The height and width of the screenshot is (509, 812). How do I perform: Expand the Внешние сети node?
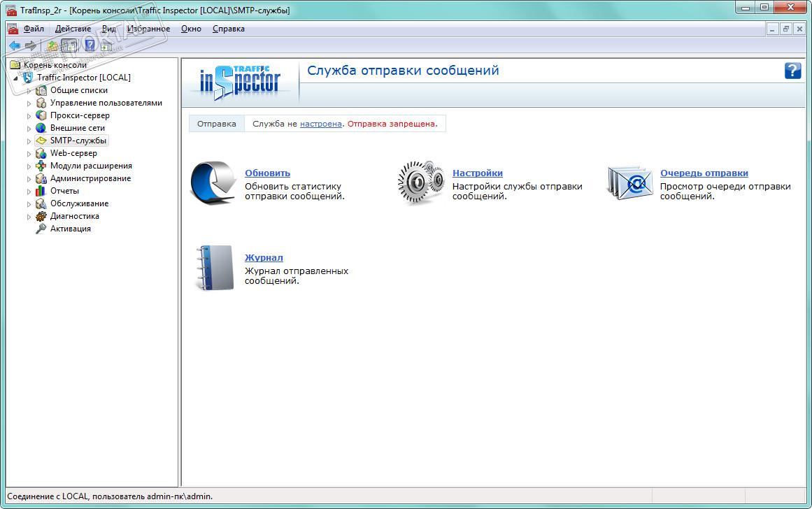29,129
